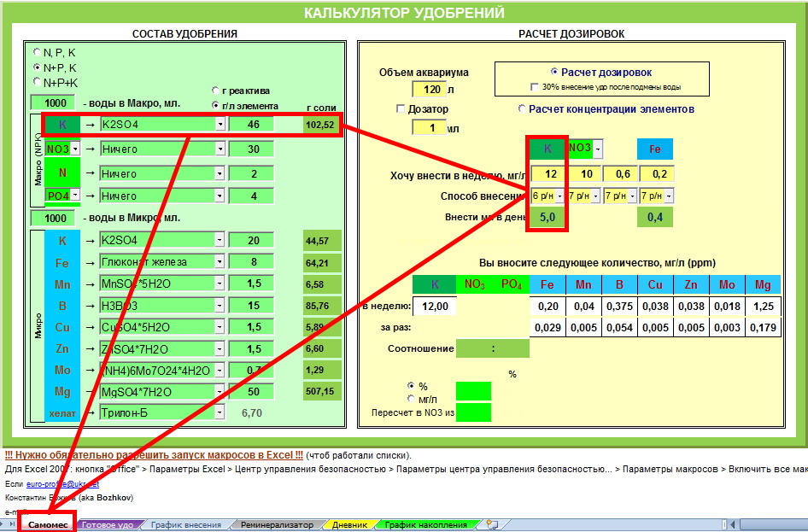Check the 30% dosing after water change box
The height and width of the screenshot is (532, 808).
[x=535, y=87]
